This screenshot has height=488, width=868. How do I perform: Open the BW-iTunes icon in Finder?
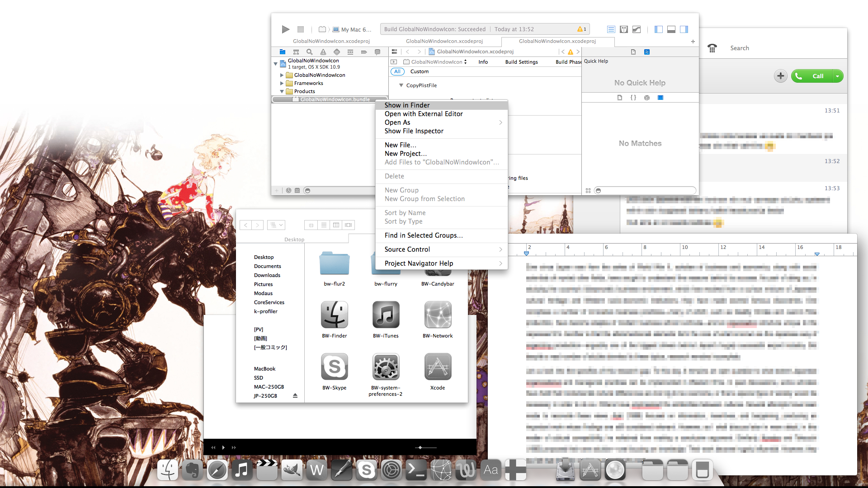386,315
